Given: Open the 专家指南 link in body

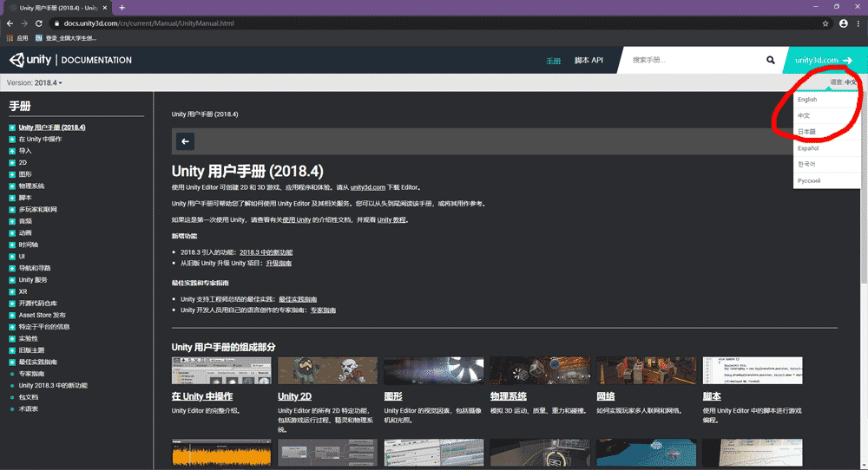Looking at the screenshot, I should click(323, 310).
